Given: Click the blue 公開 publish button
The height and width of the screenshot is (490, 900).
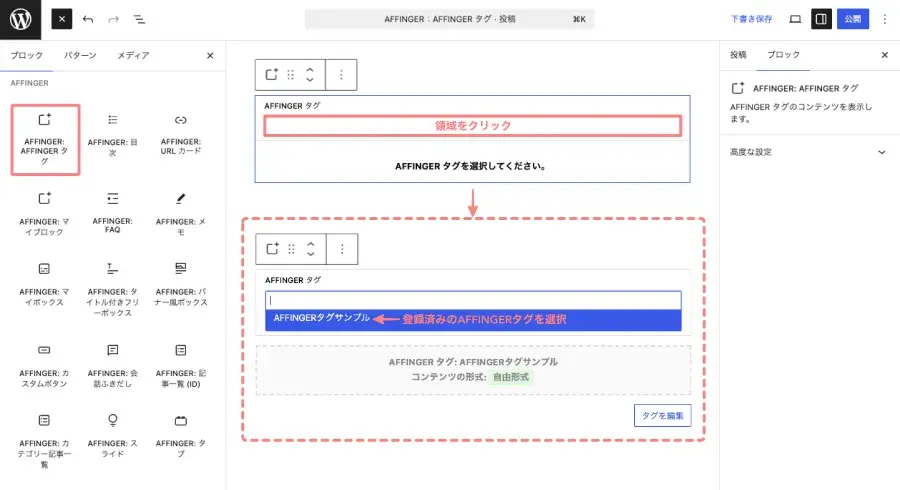Looking at the screenshot, I should pos(852,19).
